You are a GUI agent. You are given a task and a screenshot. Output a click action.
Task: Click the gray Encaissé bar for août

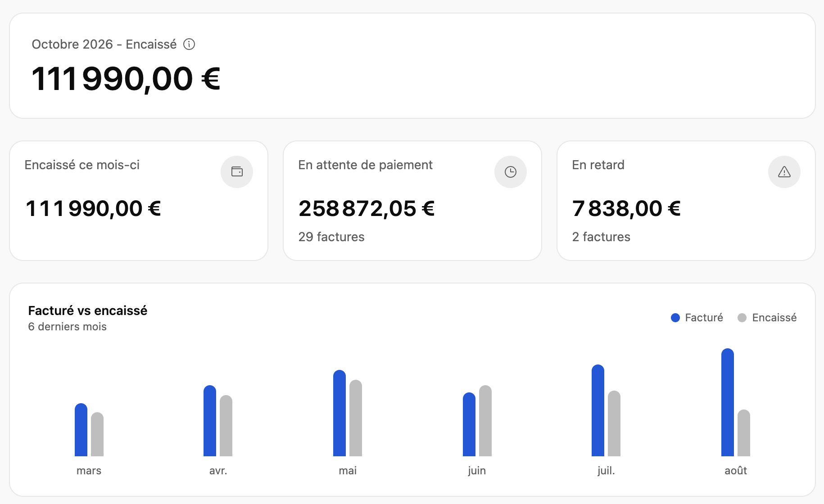(x=744, y=433)
